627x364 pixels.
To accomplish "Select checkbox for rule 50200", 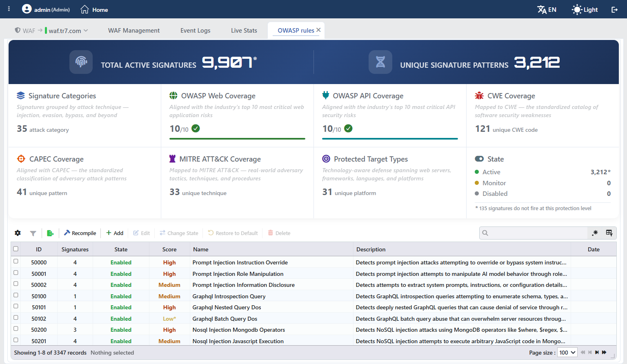I will coord(16,328).
